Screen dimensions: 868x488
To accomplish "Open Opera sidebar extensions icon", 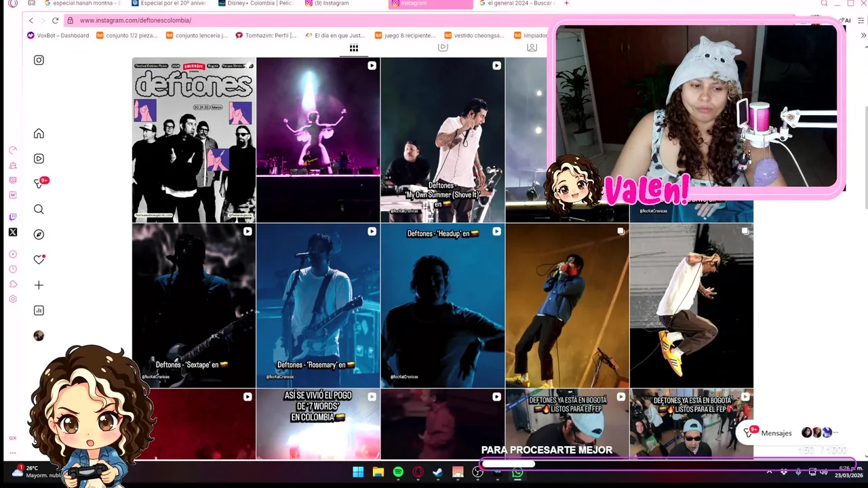I will click(13, 284).
